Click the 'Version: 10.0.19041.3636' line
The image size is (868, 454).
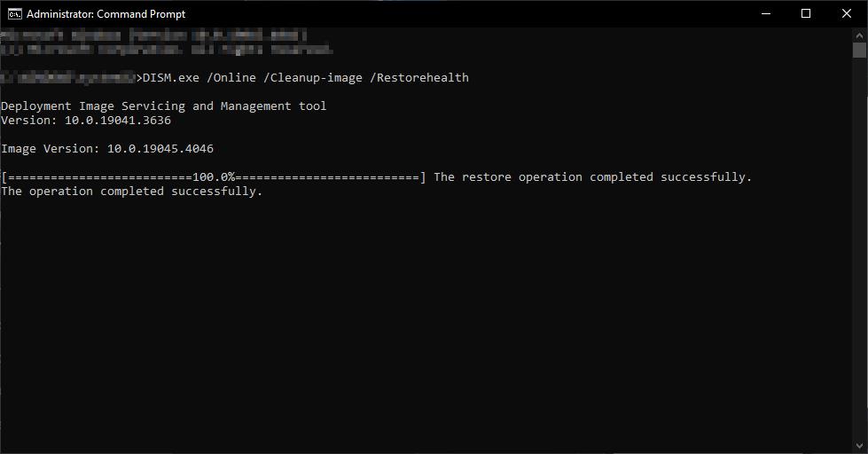coord(86,121)
